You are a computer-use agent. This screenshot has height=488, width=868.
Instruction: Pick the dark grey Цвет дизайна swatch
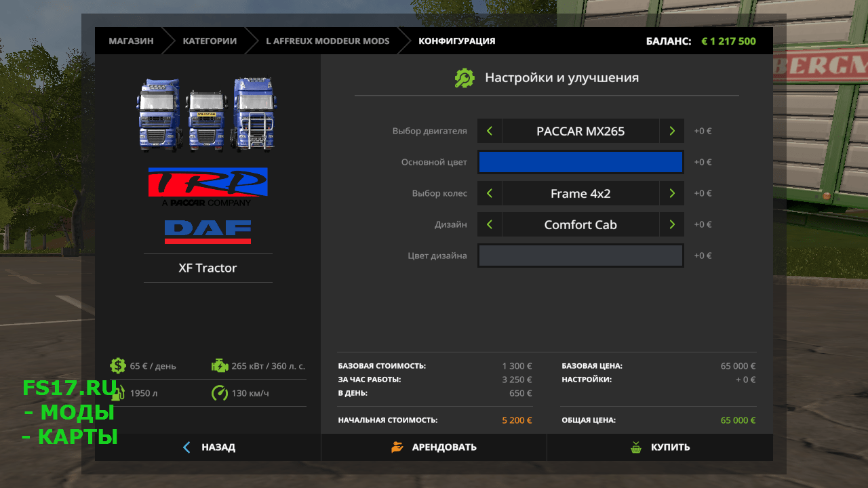(x=580, y=256)
